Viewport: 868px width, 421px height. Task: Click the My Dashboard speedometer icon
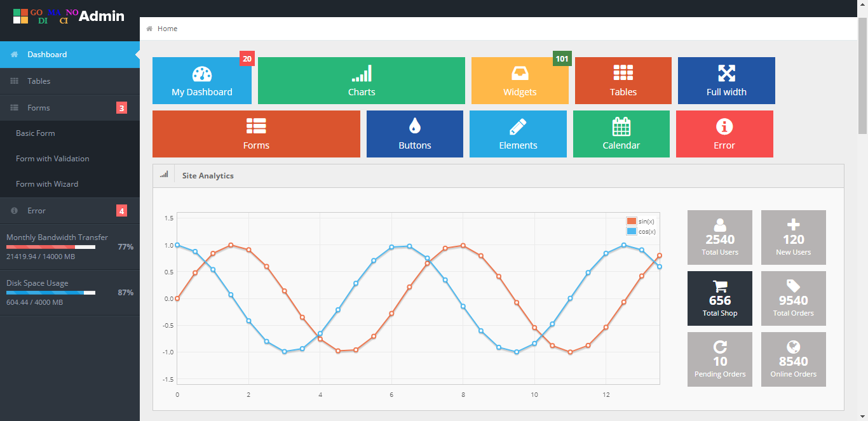tap(201, 74)
